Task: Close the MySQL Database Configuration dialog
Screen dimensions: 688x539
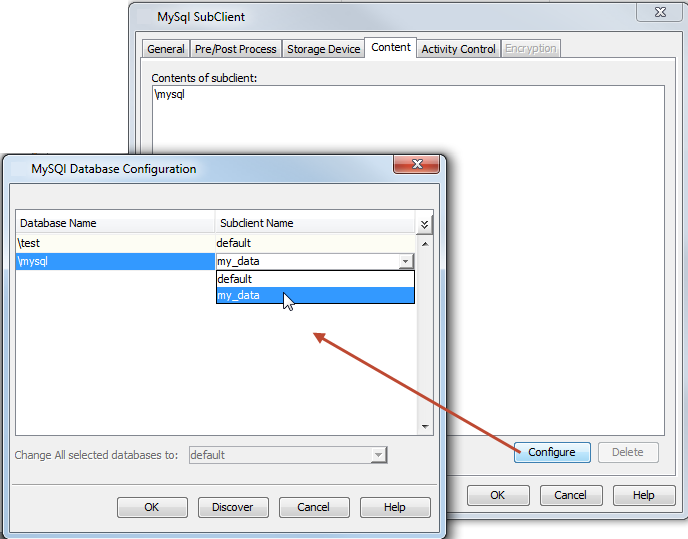Action: tap(417, 166)
